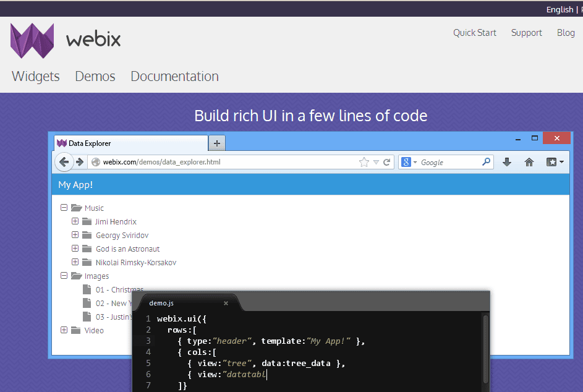Open the address bar history dropdown arrow
The image size is (583, 392).
(376, 162)
